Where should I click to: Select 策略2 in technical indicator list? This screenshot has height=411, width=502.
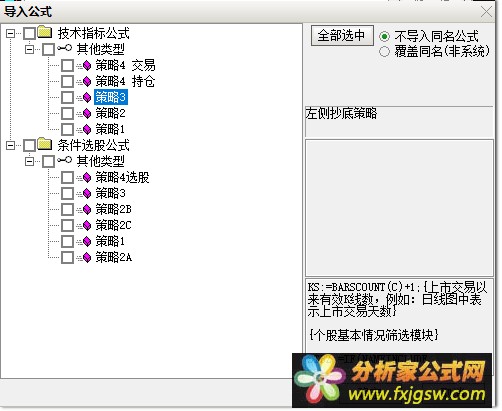point(110,113)
